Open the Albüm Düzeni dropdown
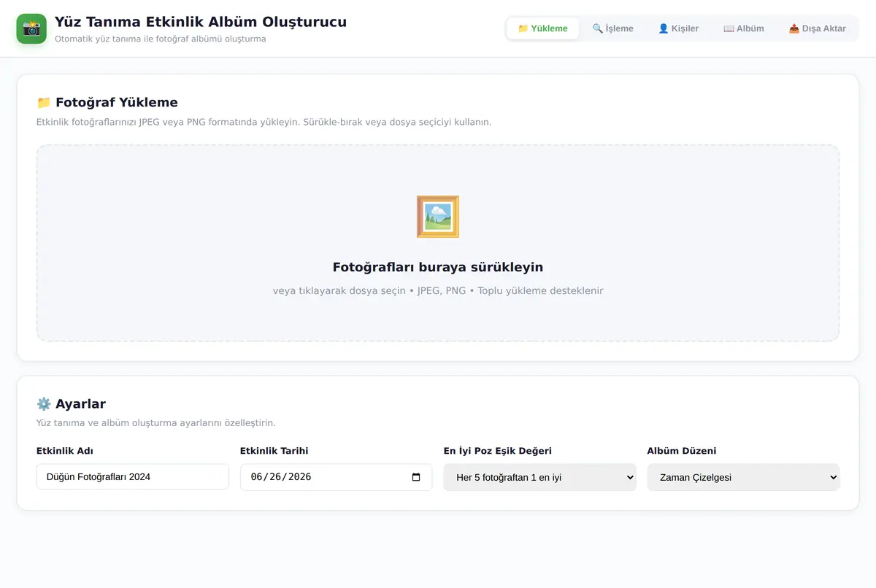876x588 pixels. point(743,477)
